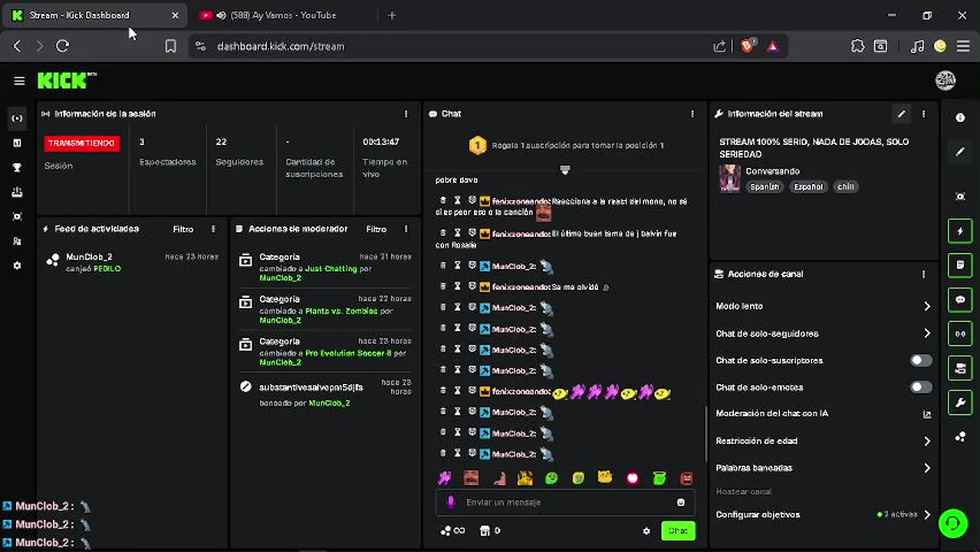Open the emoji picker in chat input

click(680, 502)
